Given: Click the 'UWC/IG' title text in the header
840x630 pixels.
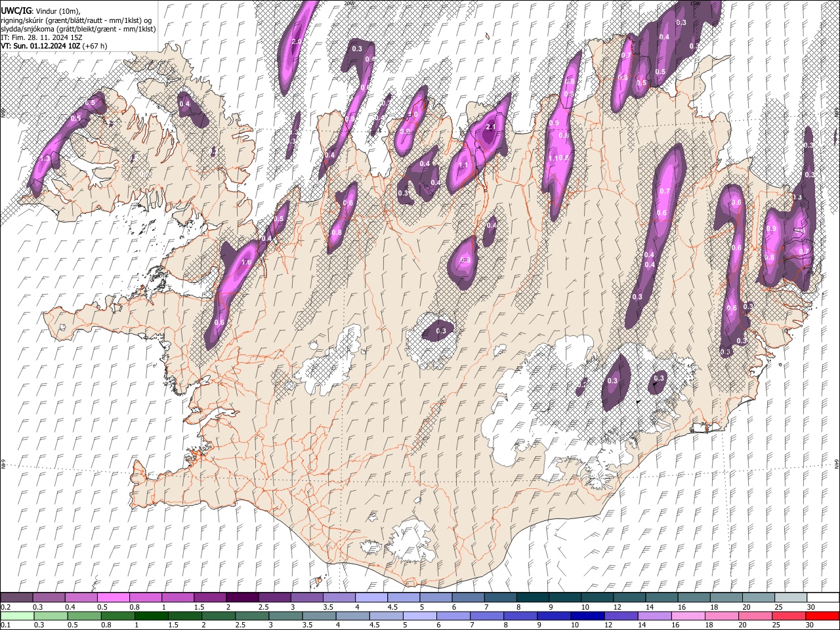Looking at the screenshot, I should click(16, 11).
